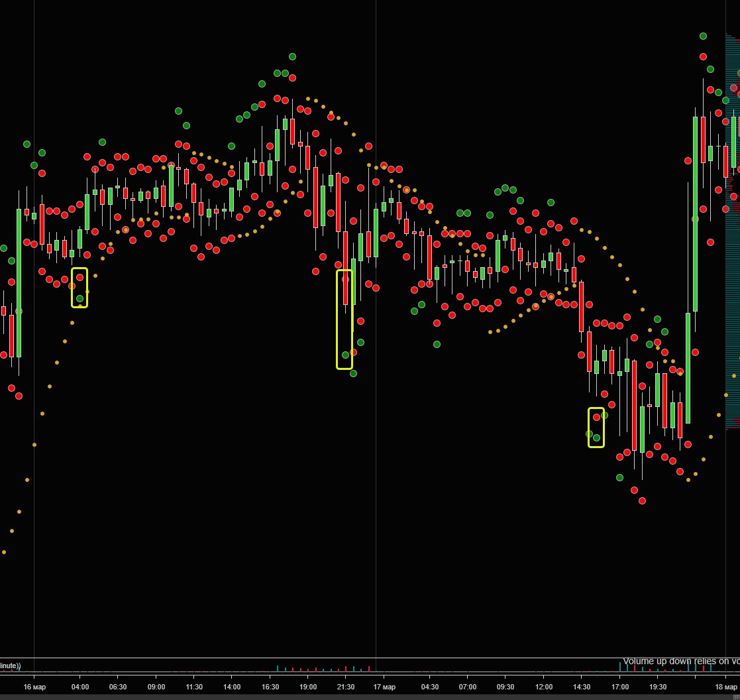Screen dimensions: 740x700
Task: Select the green dot at the 16:30 peak
Action: click(x=293, y=57)
